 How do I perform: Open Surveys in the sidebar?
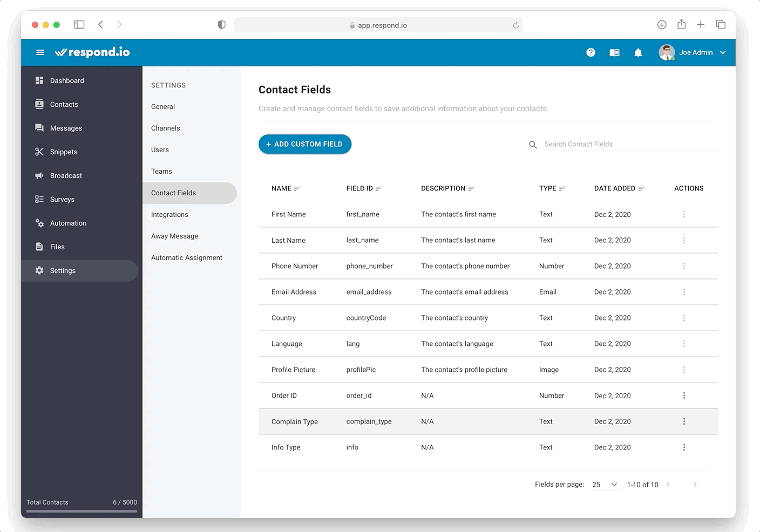80,199
